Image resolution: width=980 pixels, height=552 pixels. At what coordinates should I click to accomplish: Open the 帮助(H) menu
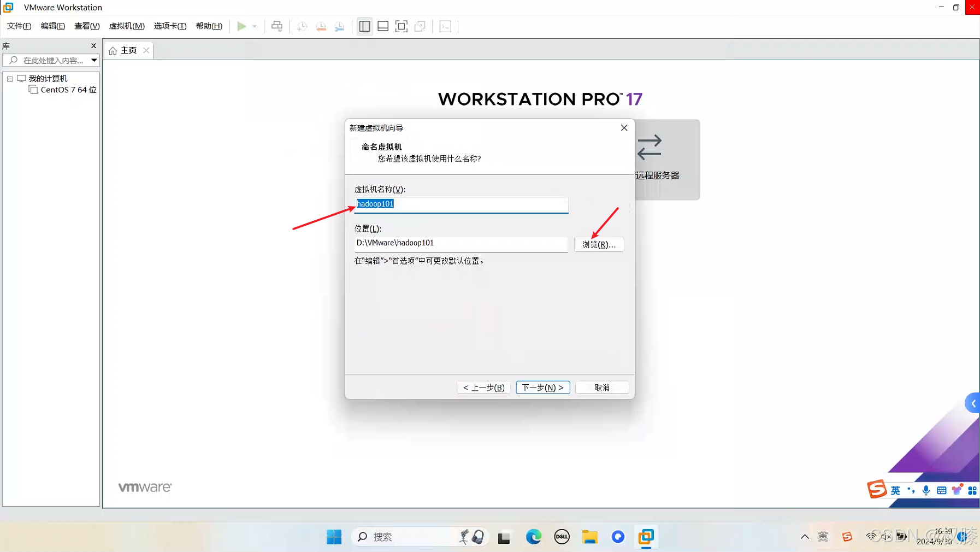click(x=209, y=26)
